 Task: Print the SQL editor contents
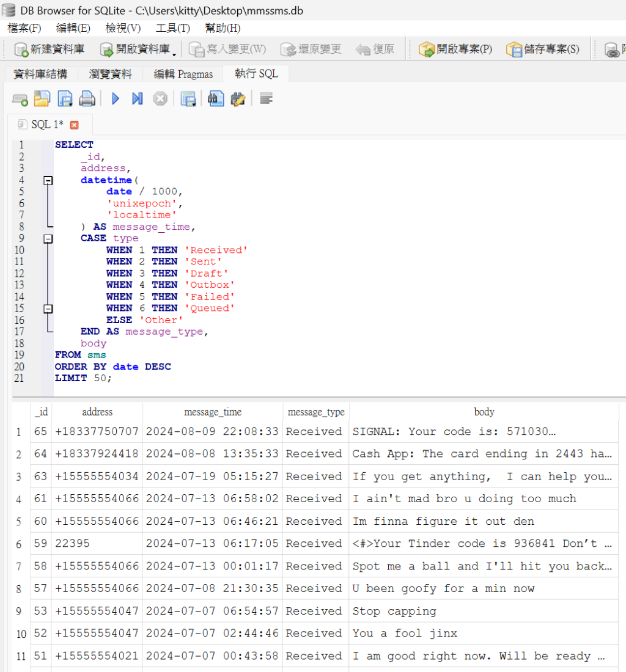pyautogui.click(x=87, y=99)
